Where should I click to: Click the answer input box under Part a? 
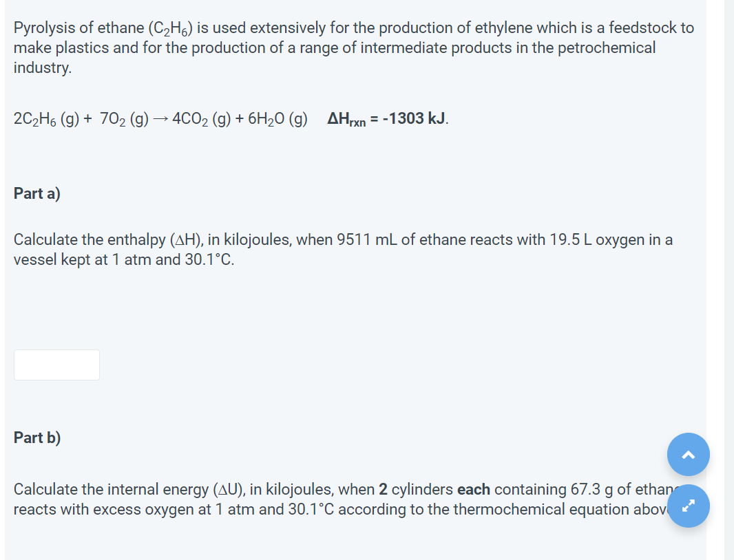pyautogui.click(x=56, y=365)
